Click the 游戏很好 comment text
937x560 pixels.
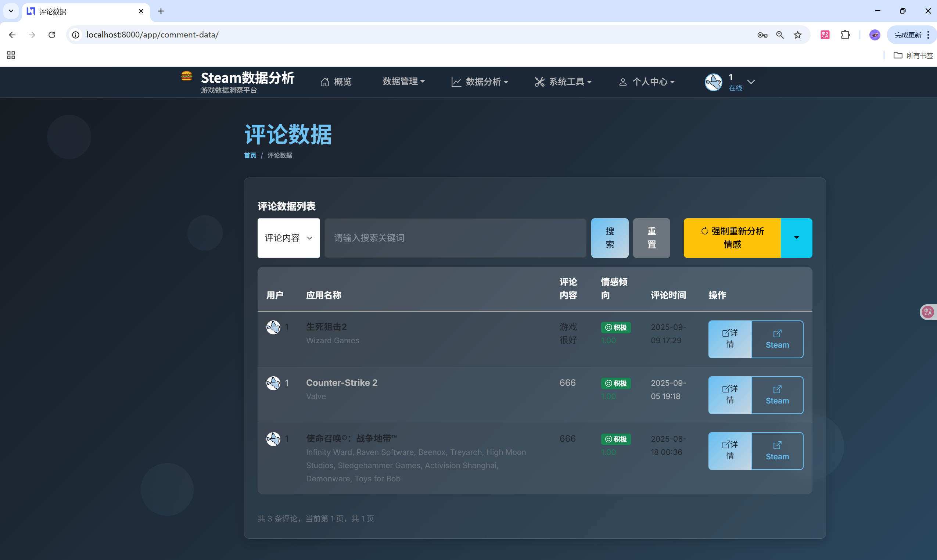[x=568, y=333]
